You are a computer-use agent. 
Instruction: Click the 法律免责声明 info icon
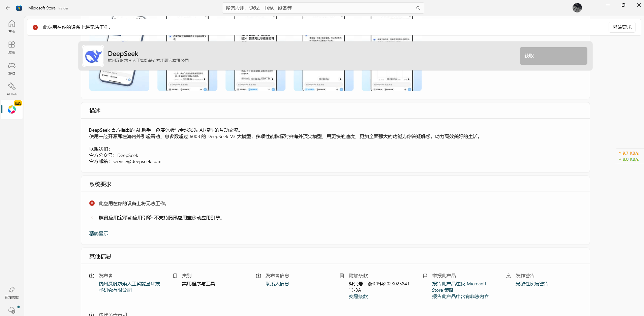coord(92,314)
